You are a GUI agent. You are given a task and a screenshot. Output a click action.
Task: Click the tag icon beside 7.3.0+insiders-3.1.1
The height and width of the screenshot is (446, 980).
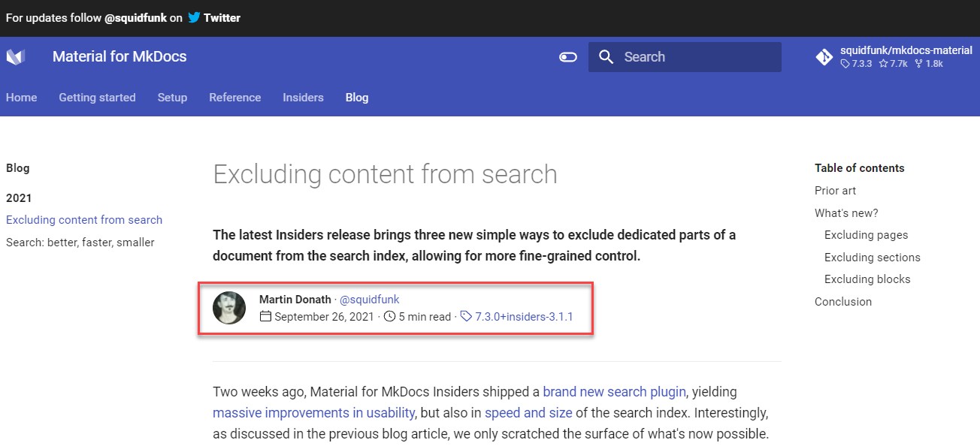click(x=466, y=317)
